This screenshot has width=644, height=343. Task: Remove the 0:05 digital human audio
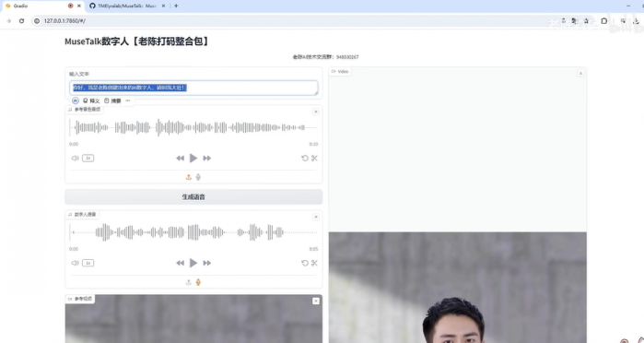[x=316, y=217]
